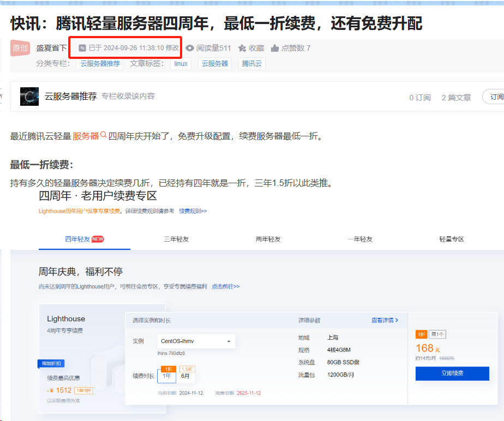The height and width of the screenshot is (421, 504).
Task: Open the 续费规则>> link
Action: tap(193, 211)
